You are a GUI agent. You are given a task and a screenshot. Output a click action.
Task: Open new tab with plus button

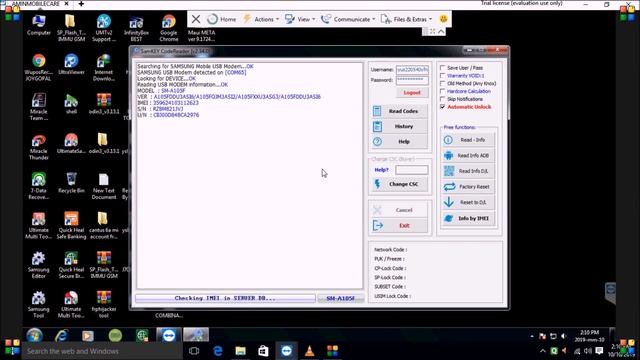[81, 4]
